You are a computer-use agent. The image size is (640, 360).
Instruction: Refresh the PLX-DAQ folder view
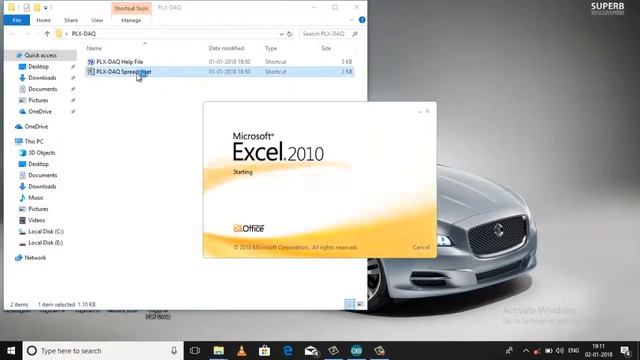(290, 34)
